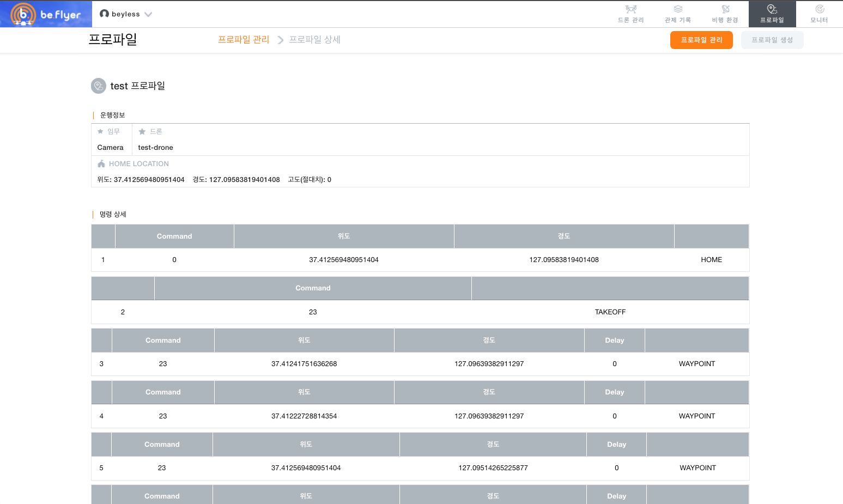Image resolution: width=843 pixels, height=504 pixels.
Task: Click the HOME LOCATION house icon
Action: coord(101,164)
